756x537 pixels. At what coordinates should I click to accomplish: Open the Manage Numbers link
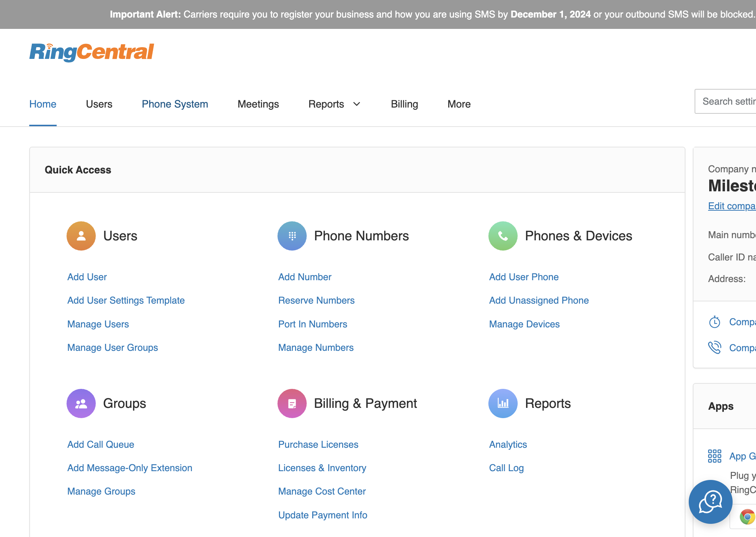click(x=316, y=348)
